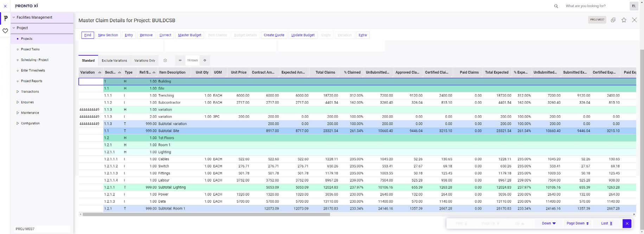Click the increase rows plus icon
The width and height of the screenshot is (644, 234).
pos(205,60)
